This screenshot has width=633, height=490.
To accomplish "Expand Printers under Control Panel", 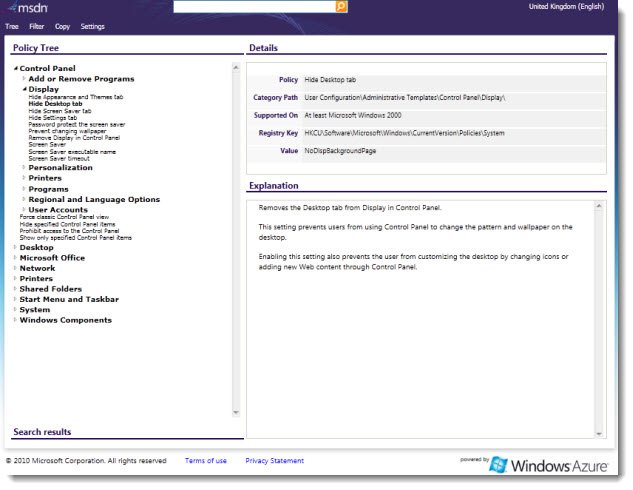I will point(24,178).
